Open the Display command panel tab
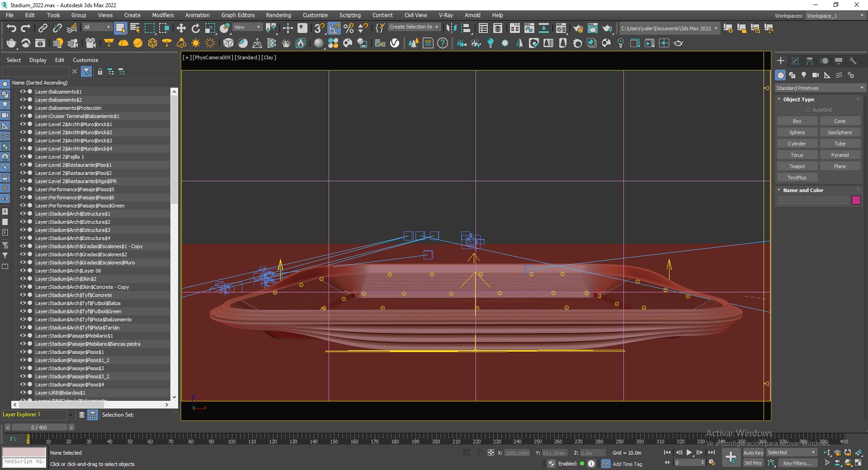The image size is (868, 470). pyautogui.click(x=839, y=61)
